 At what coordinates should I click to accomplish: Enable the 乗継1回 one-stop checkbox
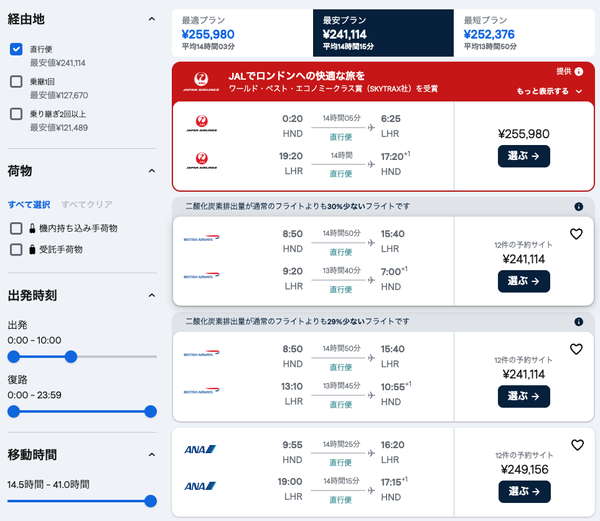coord(16,81)
